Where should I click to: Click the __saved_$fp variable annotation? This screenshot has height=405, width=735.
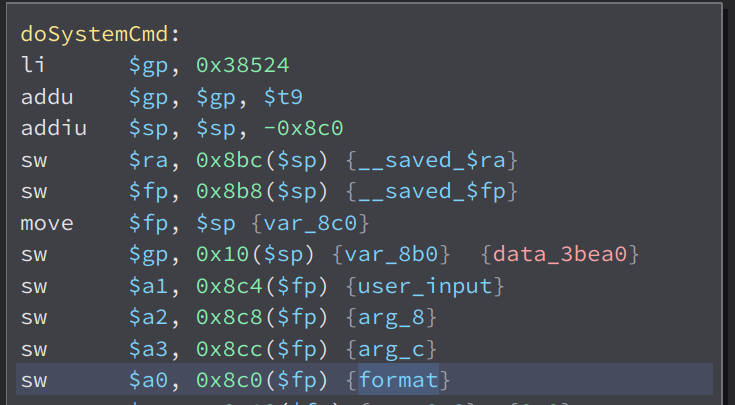432,192
